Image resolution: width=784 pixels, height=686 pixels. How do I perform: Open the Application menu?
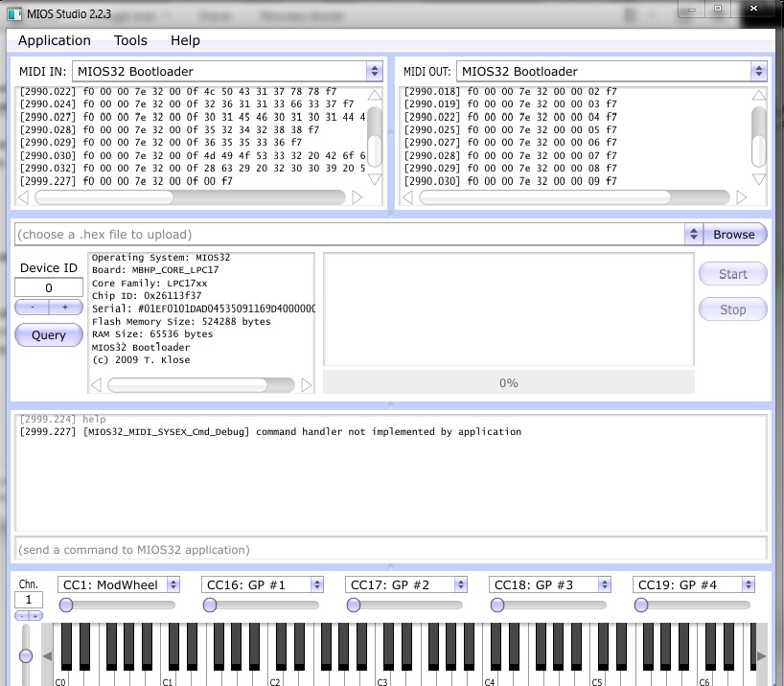[55, 40]
